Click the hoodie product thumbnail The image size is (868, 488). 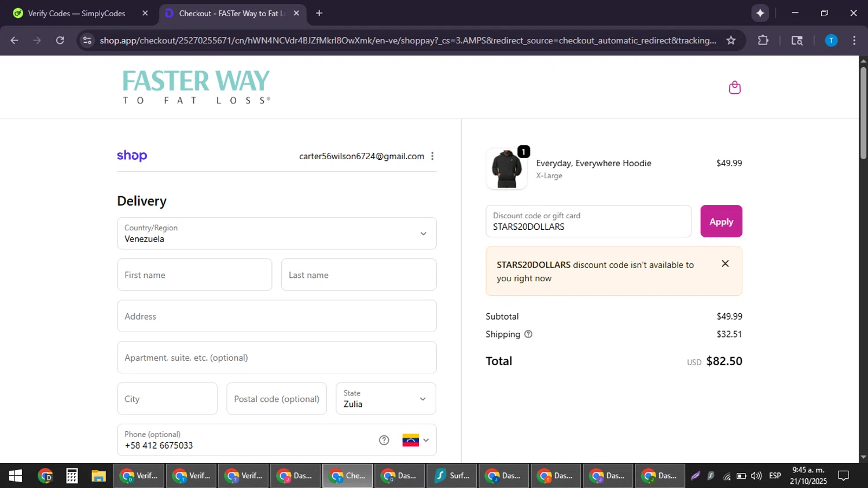tap(506, 168)
